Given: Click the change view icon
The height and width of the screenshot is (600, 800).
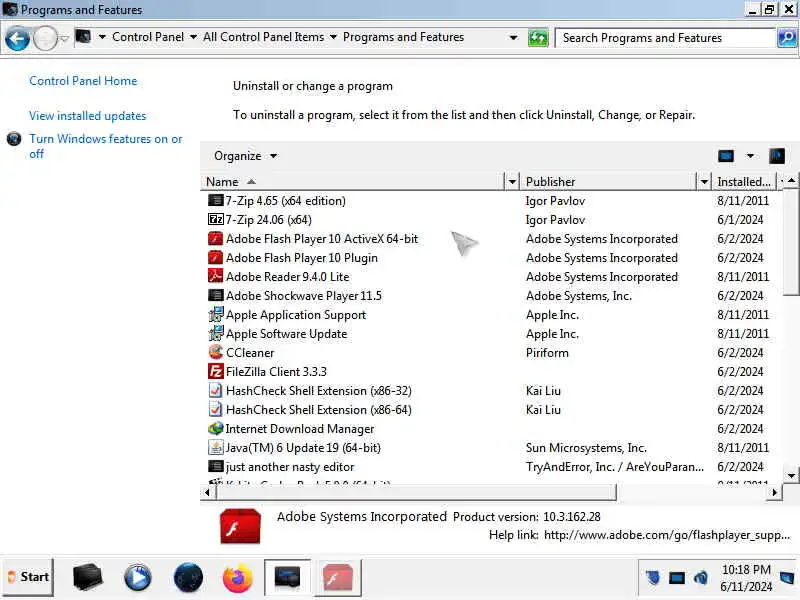Looking at the screenshot, I should click(x=726, y=156).
